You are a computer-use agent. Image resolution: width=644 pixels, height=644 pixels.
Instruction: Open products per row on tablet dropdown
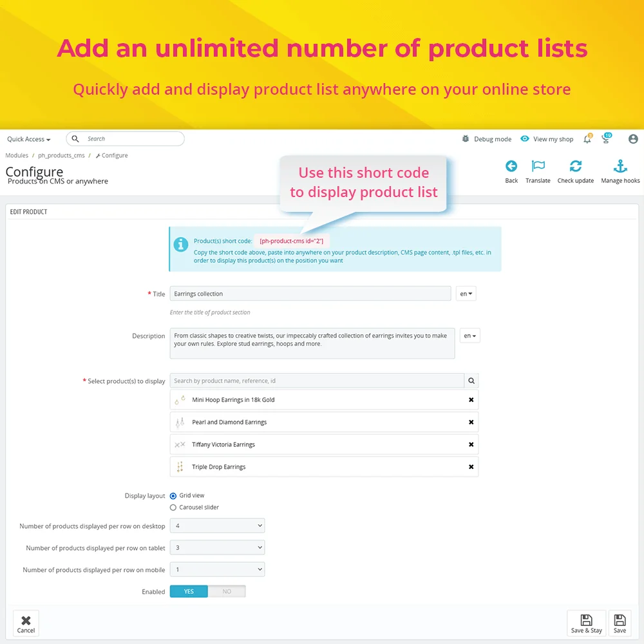click(217, 548)
